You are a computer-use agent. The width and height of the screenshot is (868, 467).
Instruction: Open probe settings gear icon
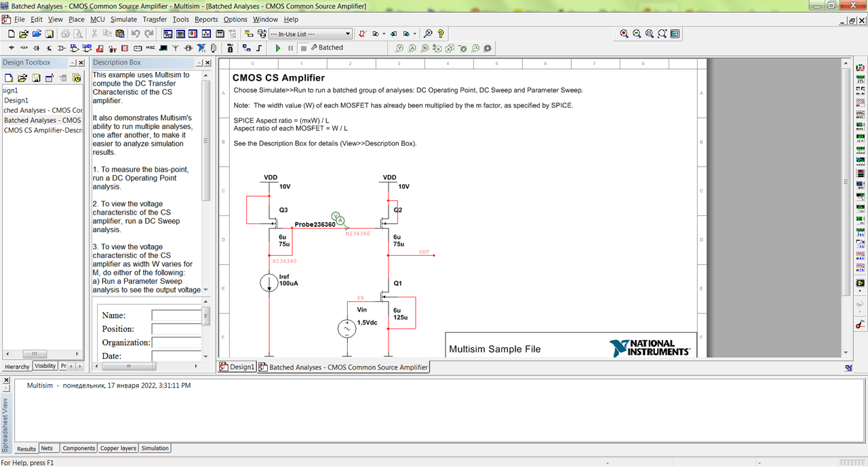pos(488,48)
